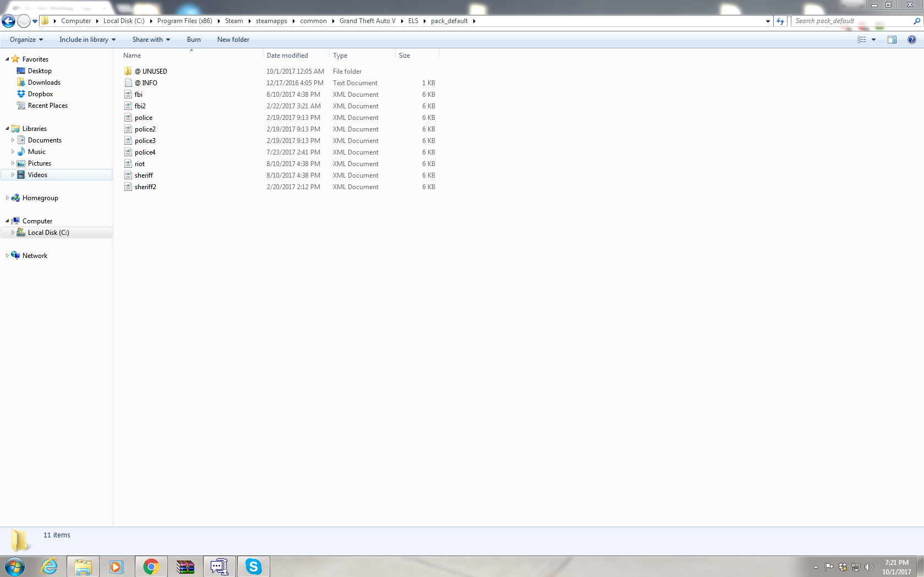Expand the Pictures library node
The image size is (924, 577).
click(13, 163)
